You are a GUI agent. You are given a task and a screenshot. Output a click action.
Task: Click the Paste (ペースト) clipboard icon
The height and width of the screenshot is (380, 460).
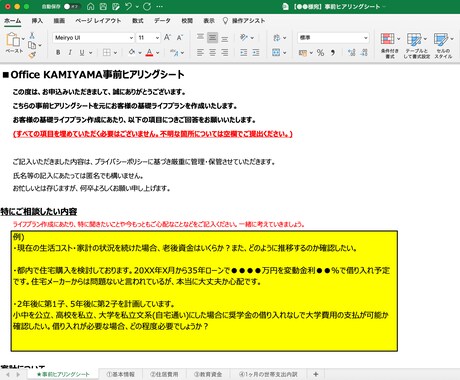(13, 40)
